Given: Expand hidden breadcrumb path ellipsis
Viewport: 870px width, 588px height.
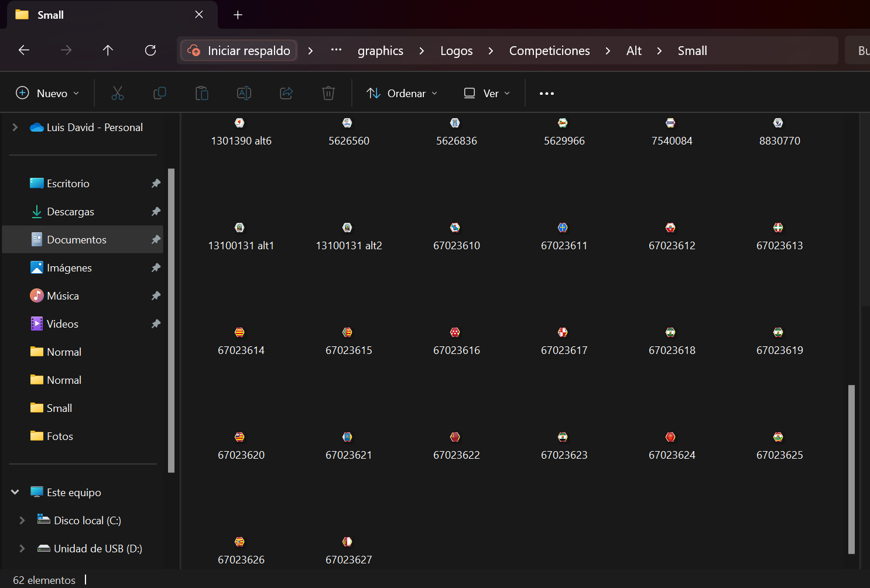Looking at the screenshot, I should pos(336,50).
